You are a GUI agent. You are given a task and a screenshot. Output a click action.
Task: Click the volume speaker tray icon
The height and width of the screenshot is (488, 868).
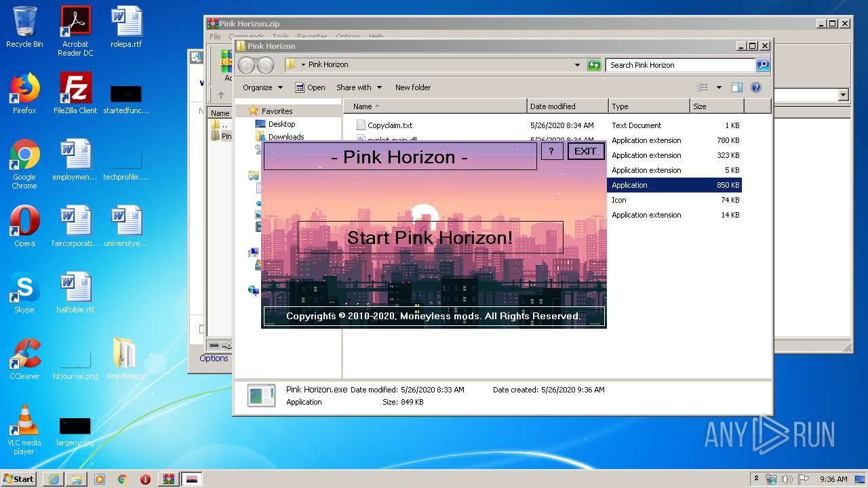point(787,479)
